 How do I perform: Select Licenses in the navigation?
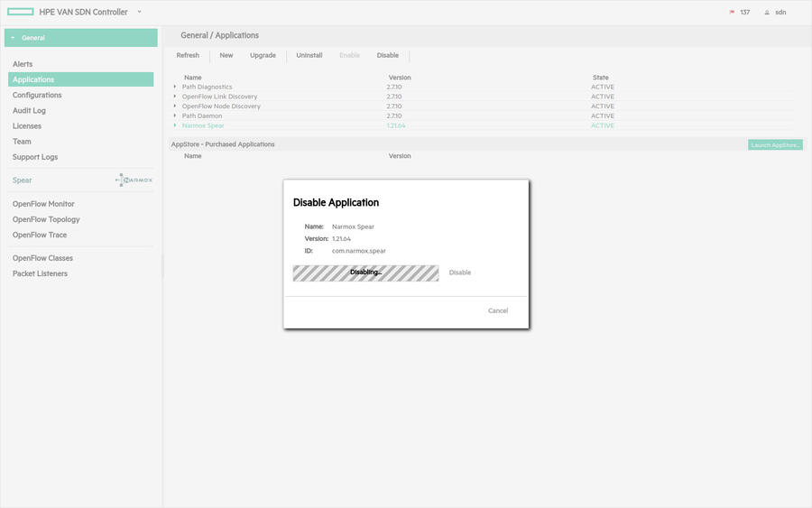27,126
